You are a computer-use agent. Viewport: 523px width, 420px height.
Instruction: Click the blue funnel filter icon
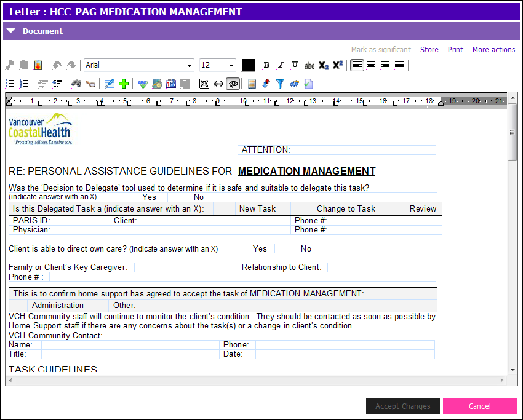pyautogui.click(x=280, y=84)
